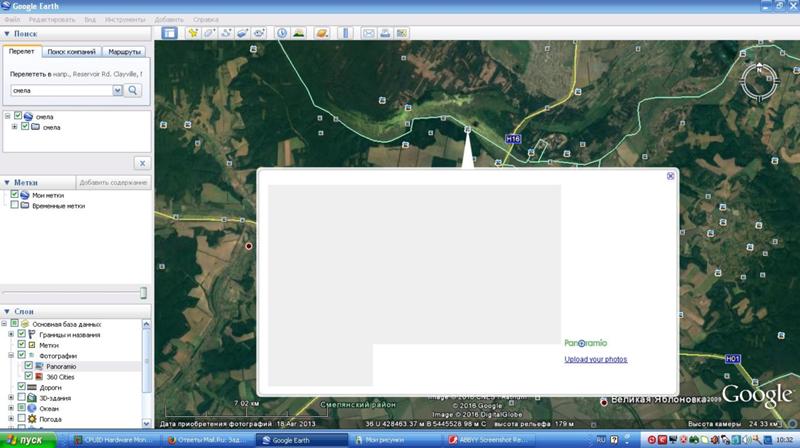Switch to the Маршруты tab

(x=124, y=52)
